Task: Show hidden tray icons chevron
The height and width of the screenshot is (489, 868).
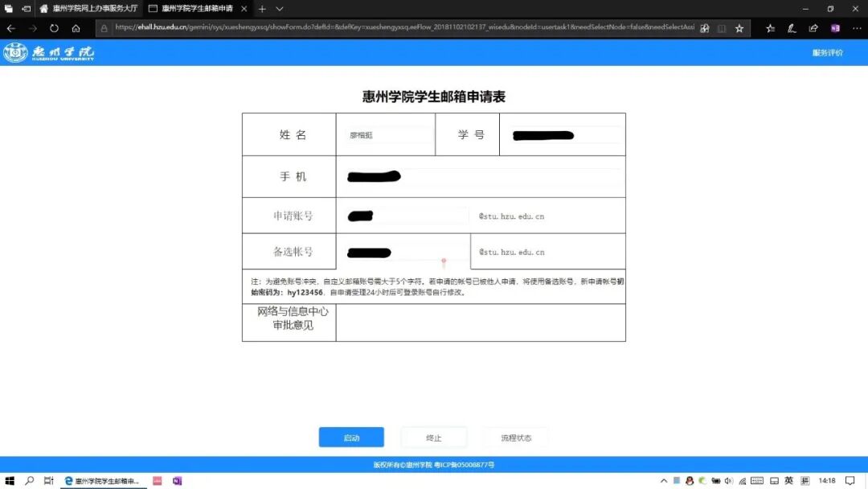Action: 664,481
